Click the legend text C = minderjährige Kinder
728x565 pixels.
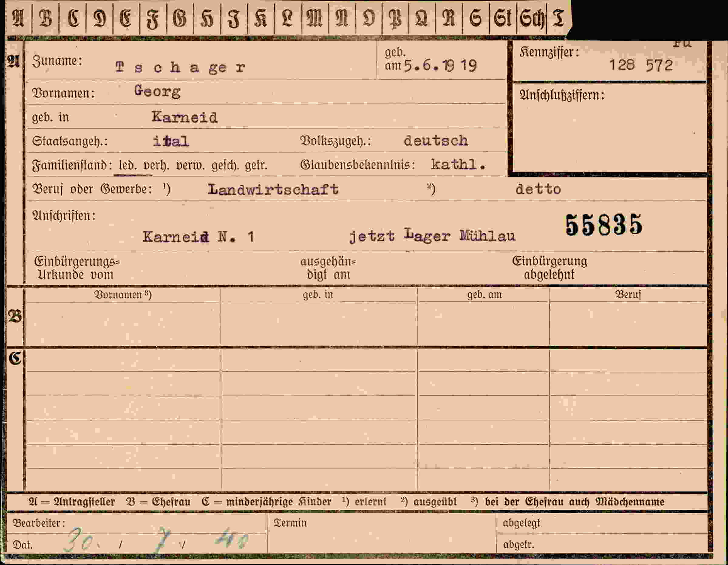[266, 502]
